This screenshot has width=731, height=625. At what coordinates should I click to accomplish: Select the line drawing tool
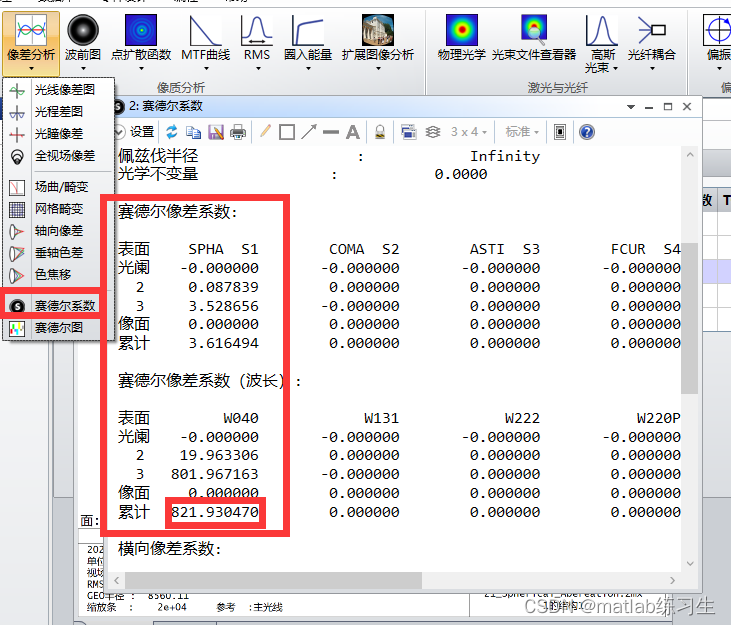331,132
